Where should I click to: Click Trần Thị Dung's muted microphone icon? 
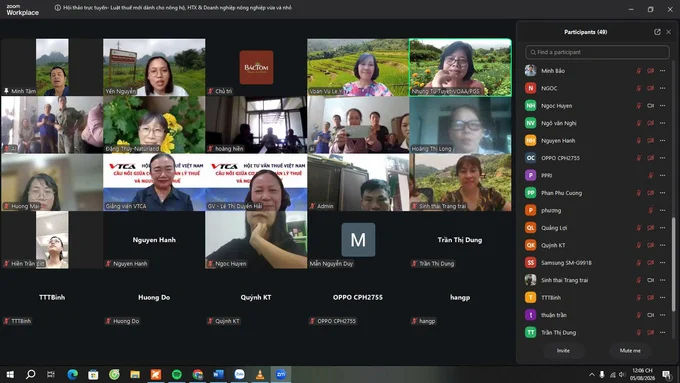(639, 333)
